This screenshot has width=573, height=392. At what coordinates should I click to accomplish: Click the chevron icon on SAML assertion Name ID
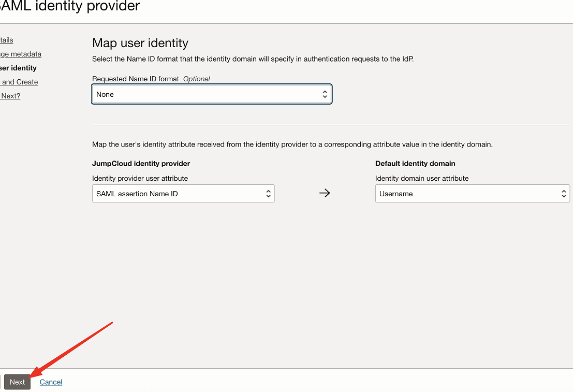(268, 194)
